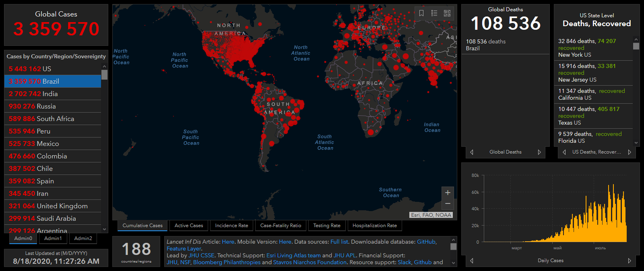Open the Feature Layer link
Screen dimensions: 644x271
(184, 248)
